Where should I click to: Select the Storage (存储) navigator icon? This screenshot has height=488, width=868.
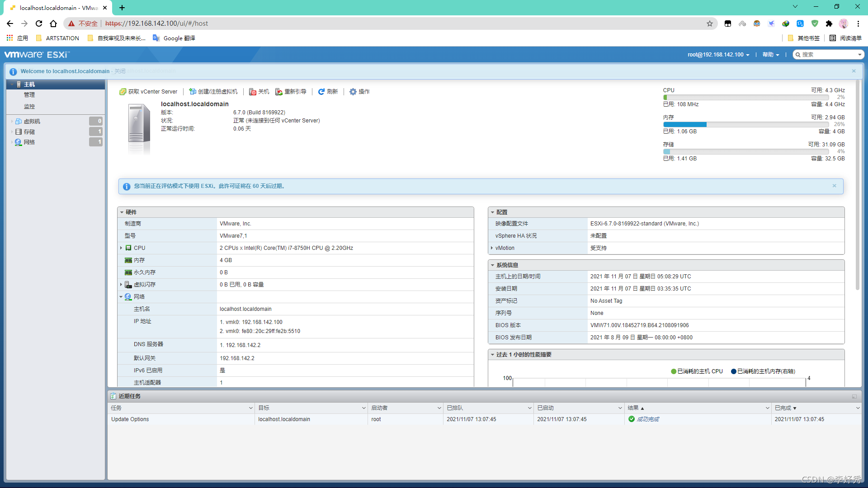click(19, 132)
